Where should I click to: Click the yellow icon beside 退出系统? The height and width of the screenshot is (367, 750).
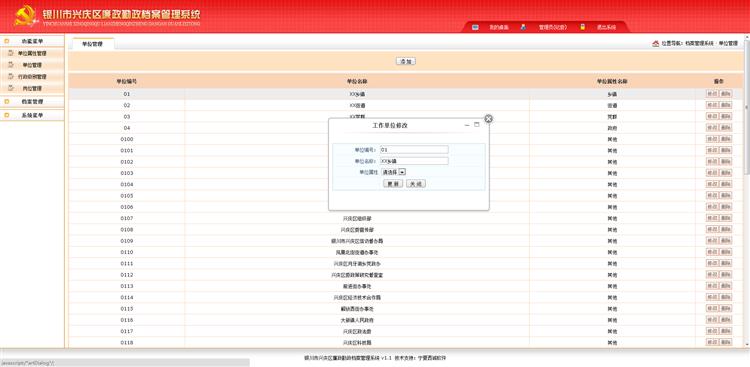coord(583,27)
